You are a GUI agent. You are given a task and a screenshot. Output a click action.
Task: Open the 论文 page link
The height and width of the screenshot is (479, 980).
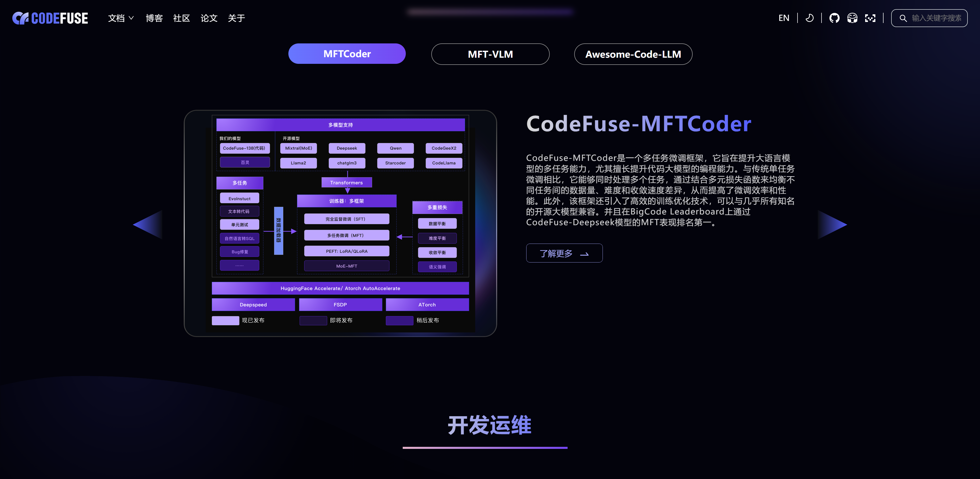coord(209,18)
